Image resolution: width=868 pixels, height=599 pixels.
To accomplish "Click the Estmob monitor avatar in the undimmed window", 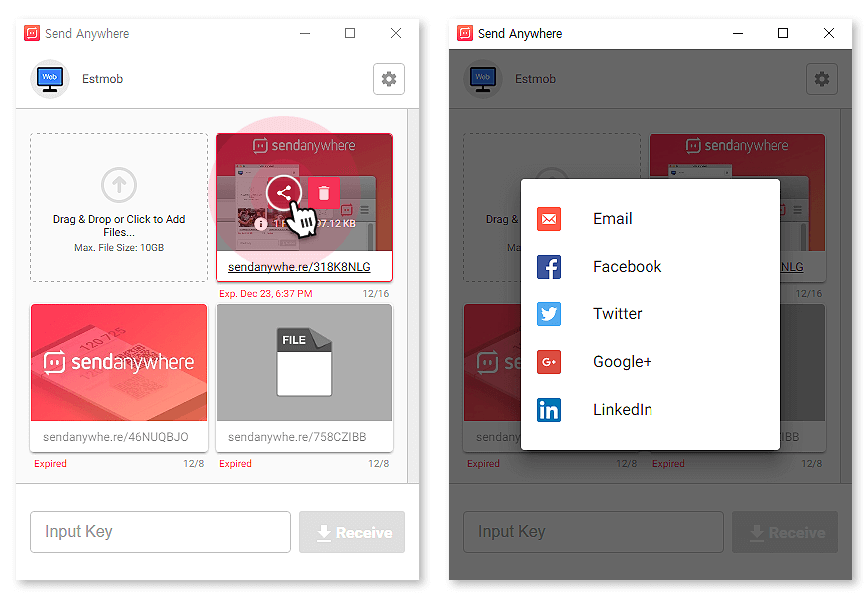I will click(x=50, y=79).
